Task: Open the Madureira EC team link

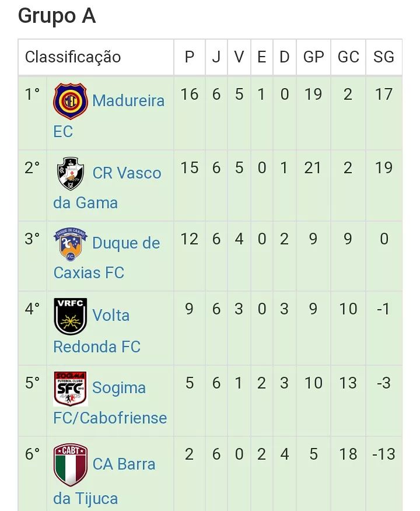Action: pyautogui.click(x=128, y=101)
